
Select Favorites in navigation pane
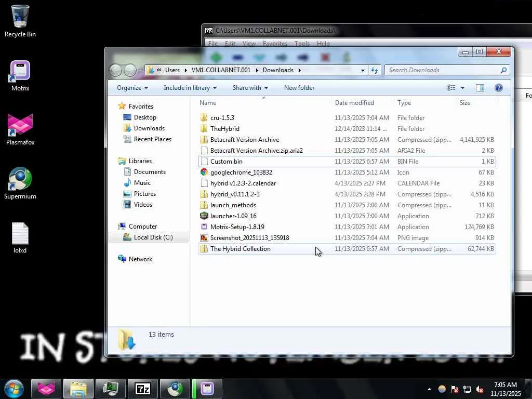pyautogui.click(x=141, y=107)
